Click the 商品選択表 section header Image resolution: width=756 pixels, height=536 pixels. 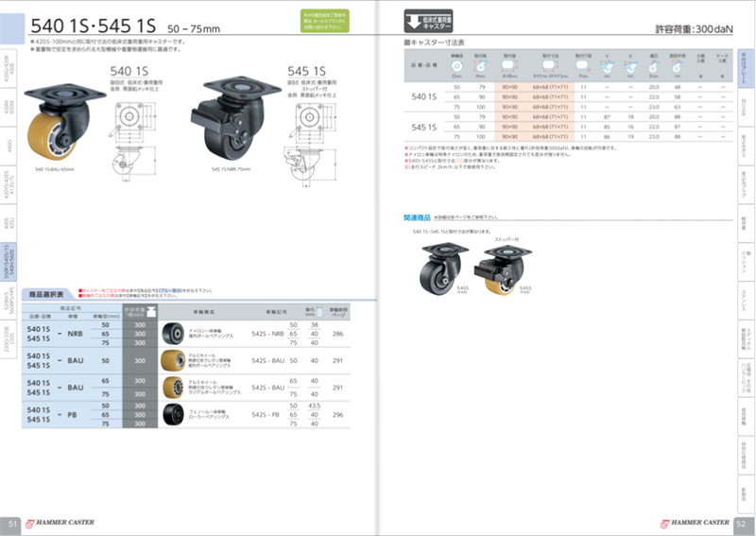pos(46,294)
